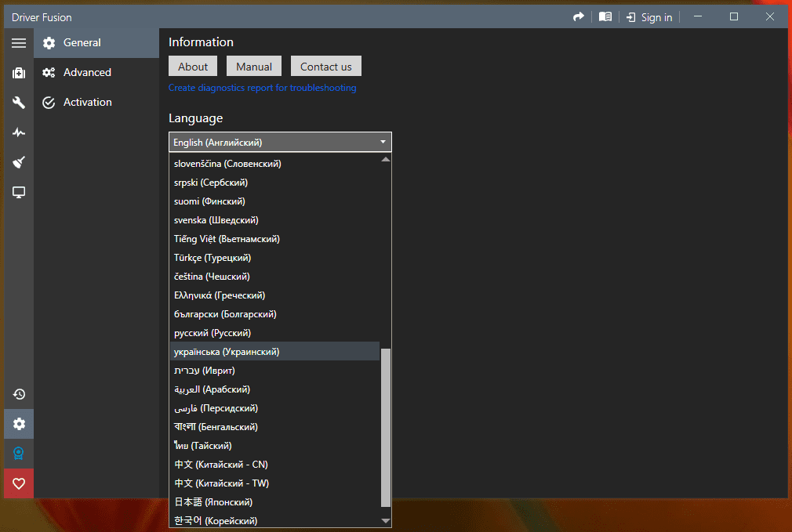Open the premium badge icon
The height and width of the screenshot is (532, 792).
pos(19,454)
